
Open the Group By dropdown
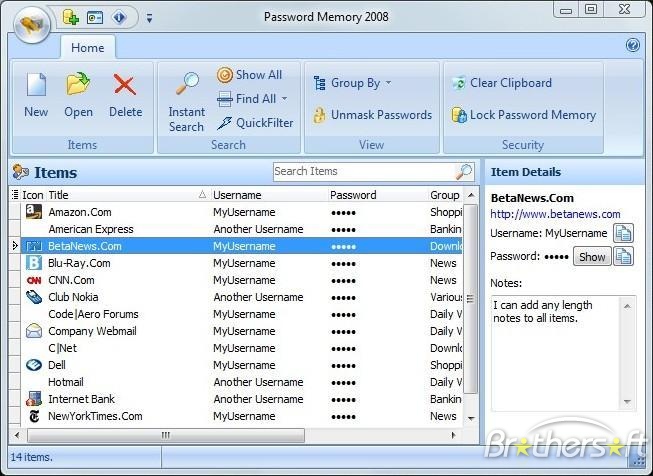click(352, 83)
